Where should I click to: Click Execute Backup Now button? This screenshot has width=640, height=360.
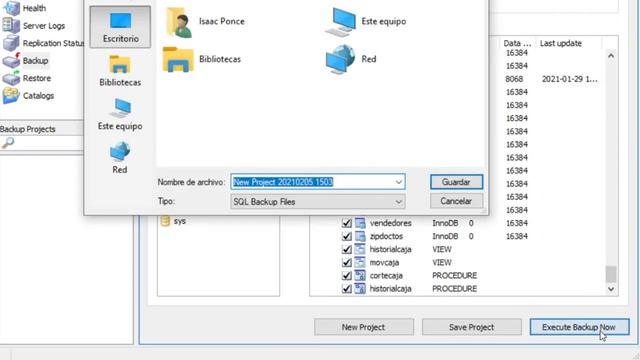579,327
